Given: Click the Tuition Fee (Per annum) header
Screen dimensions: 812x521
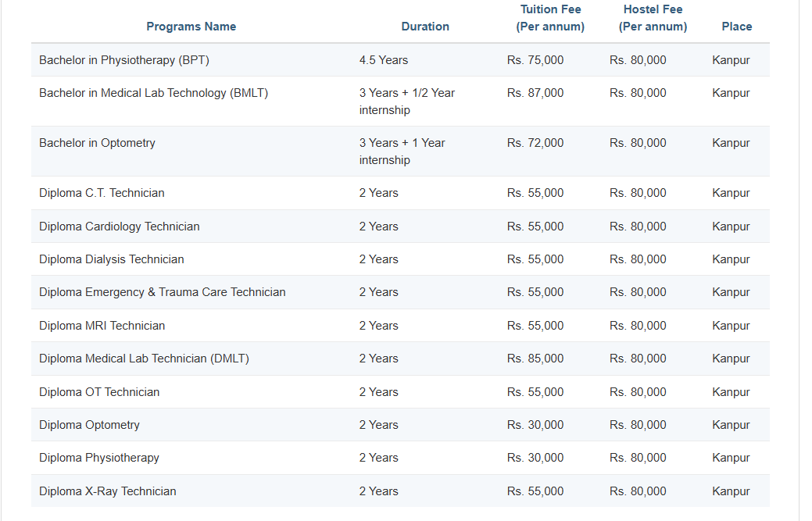Looking at the screenshot, I should tap(550, 18).
